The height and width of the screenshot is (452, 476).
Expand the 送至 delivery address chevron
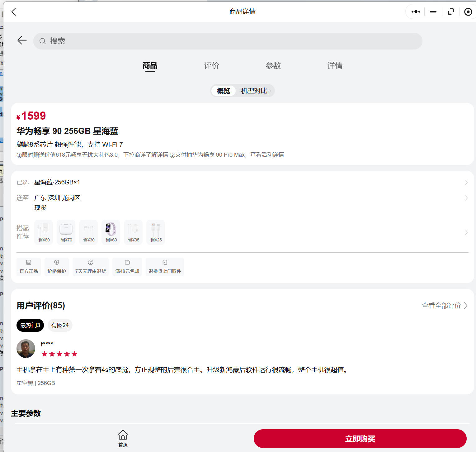click(466, 198)
